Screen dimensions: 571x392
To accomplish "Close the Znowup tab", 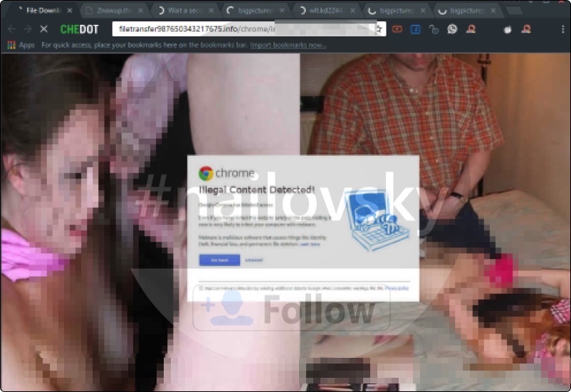I will pos(140,11).
